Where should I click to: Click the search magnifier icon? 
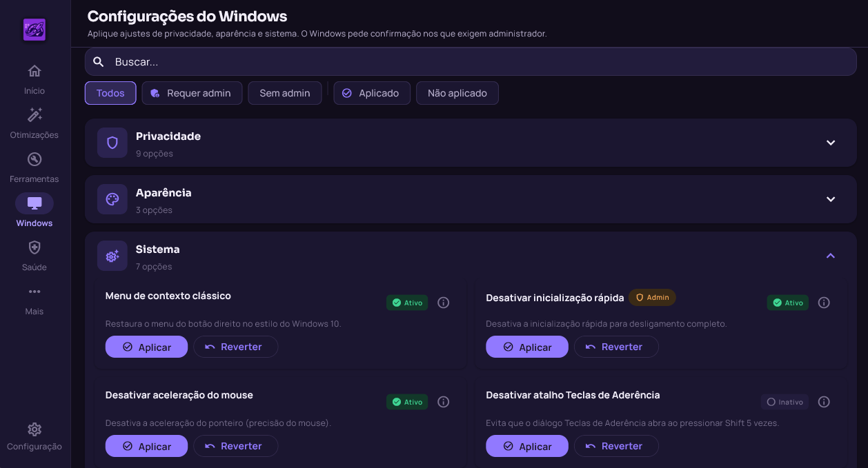point(99,62)
